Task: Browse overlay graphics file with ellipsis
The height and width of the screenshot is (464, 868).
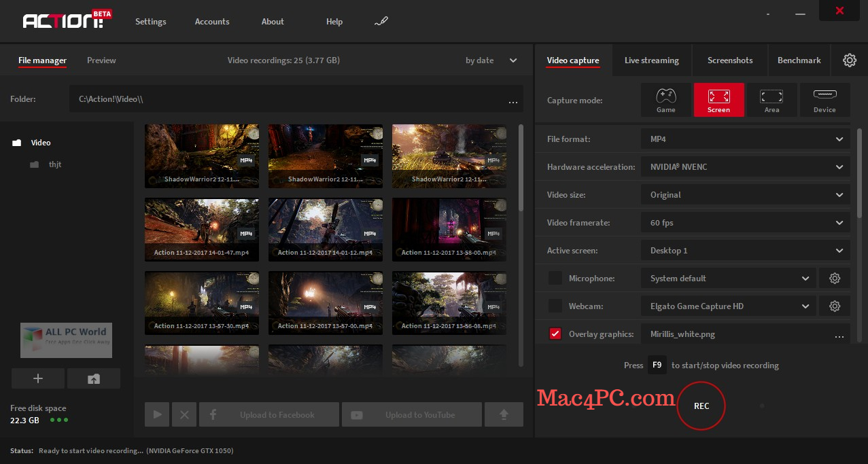Action: [839, 335]
